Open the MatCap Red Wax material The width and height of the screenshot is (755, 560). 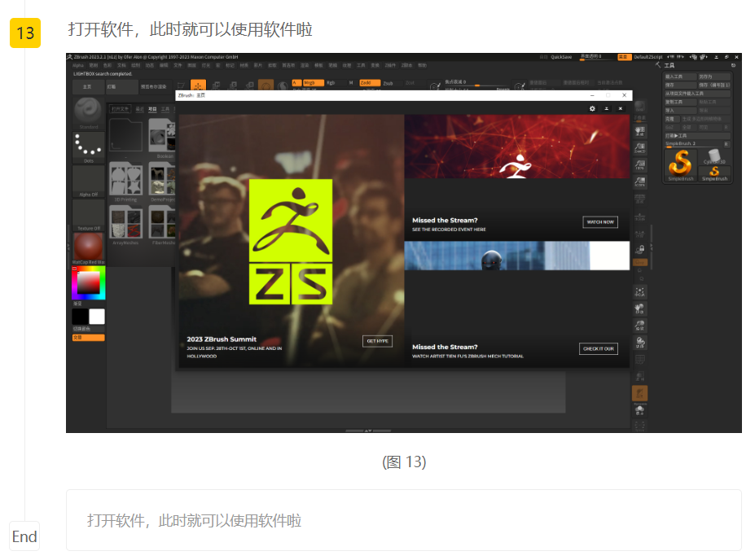(88, 247)
